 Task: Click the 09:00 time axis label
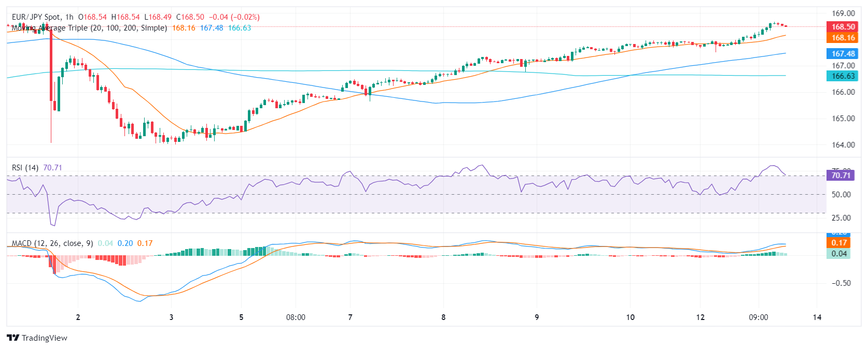[x=758, y=317]
